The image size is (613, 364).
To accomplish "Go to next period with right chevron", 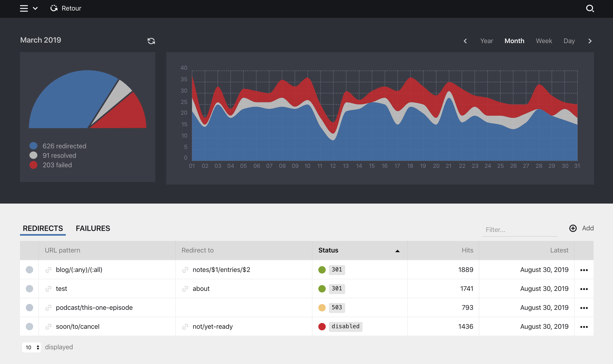I will 590,41.
